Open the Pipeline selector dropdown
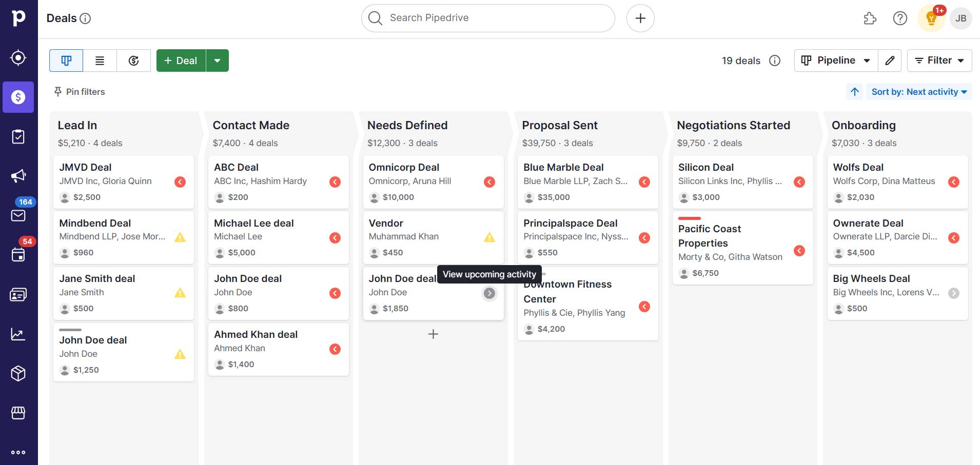The height and width of the screenshot is (465, 980). 835,60
